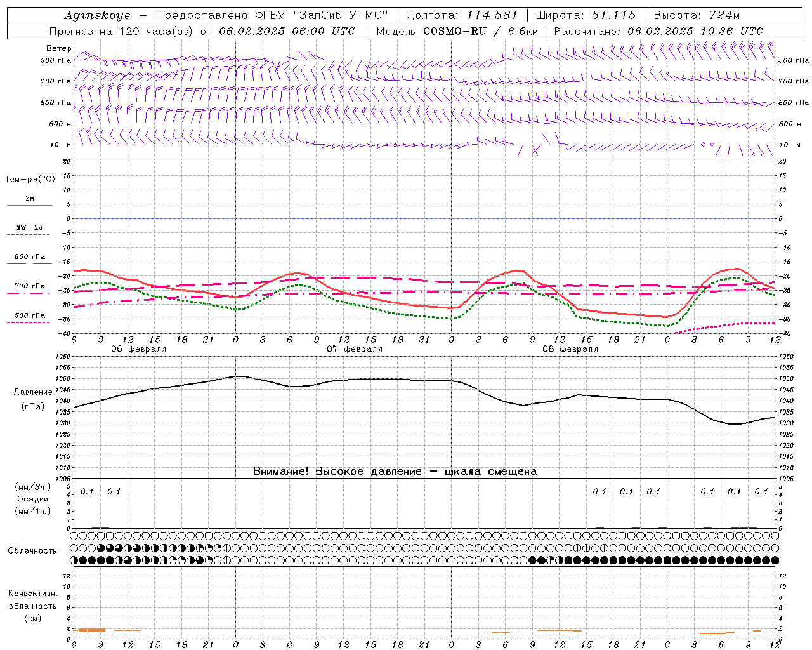Click the station name "Aginskoye" in the header

(x=97, y=15)
